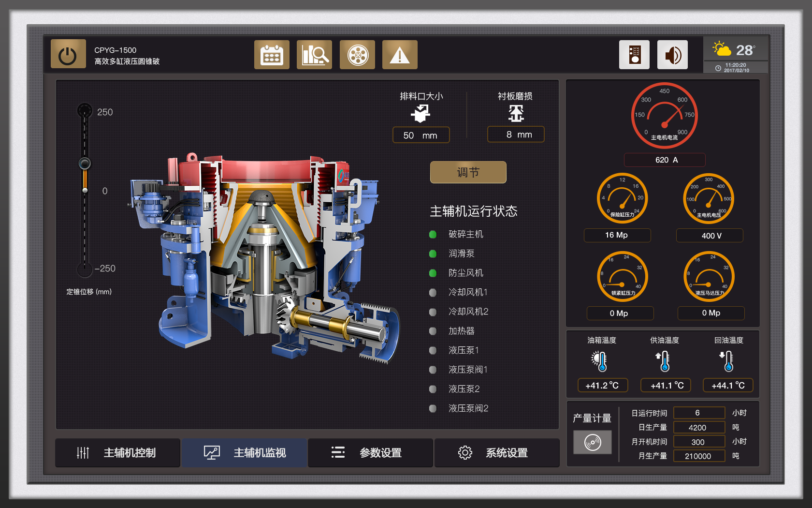Toggle the 冷却风机1 status indicator
812x508 pixels.
(x=433, y=293)
